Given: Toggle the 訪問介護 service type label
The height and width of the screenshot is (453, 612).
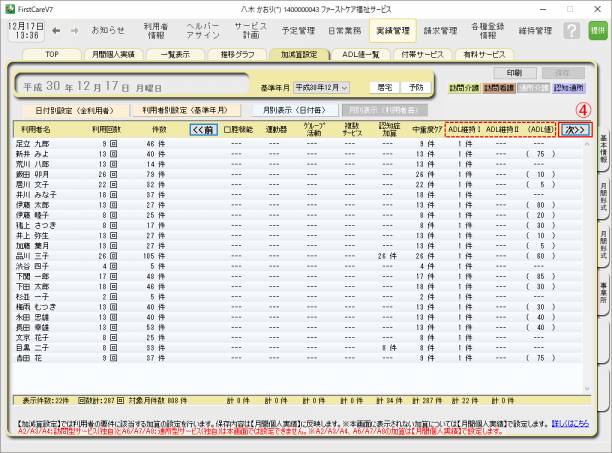Looking at the screenshot, I should [463, 88].
